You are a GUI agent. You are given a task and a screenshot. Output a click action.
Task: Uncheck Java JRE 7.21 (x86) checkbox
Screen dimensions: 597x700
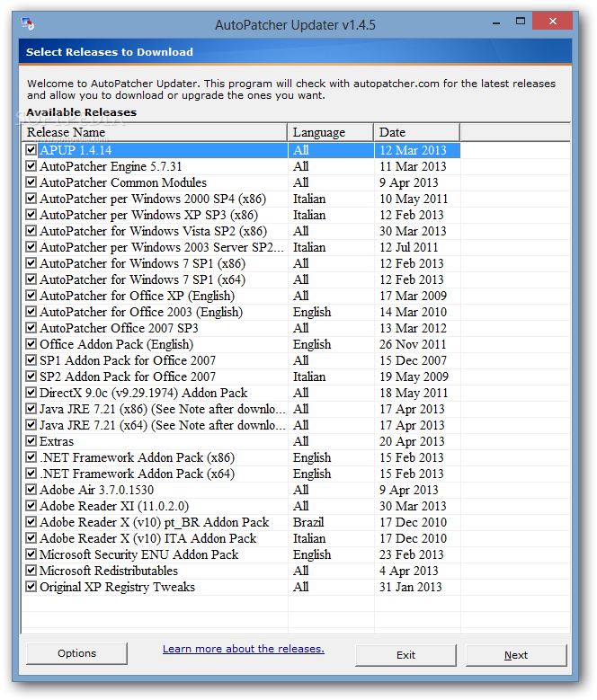pyautogui.click(x=31, y=409)
